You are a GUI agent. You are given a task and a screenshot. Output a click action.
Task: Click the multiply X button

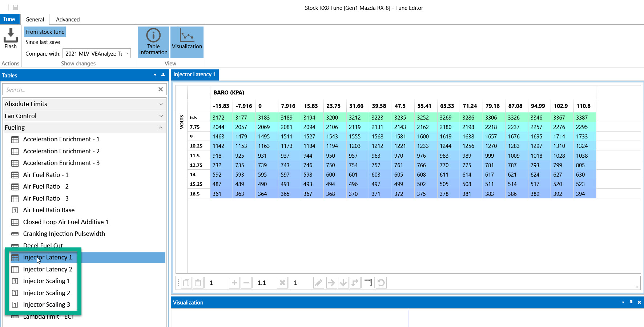[282, 283]
